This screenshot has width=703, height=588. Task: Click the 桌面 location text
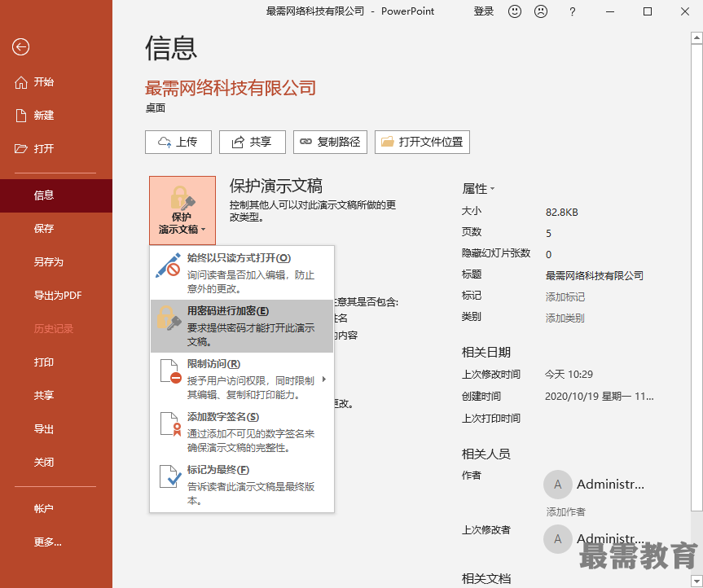click(x=156, y=108)
